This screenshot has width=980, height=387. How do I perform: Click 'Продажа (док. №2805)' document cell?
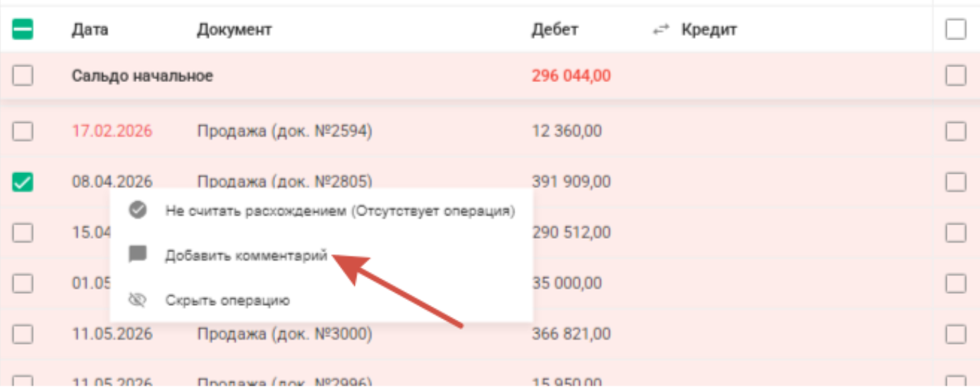284,182
